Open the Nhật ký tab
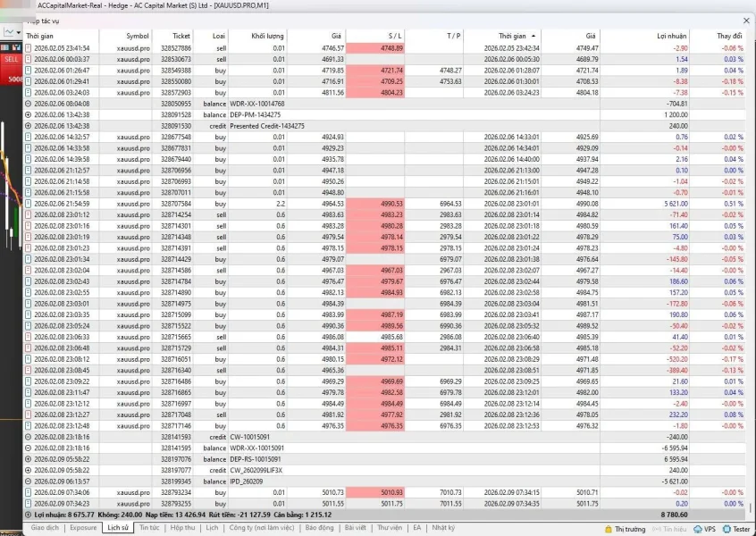The width and height of the screenshot is (756, 536). [x=443, y=528]
